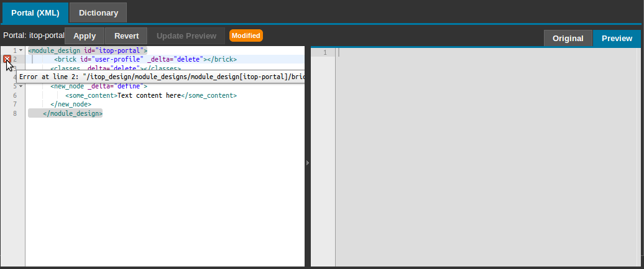The width and height of the screenshot is (644, 269).
Task: Click the closing new_node tag on line 7
Action: point(70,105)
